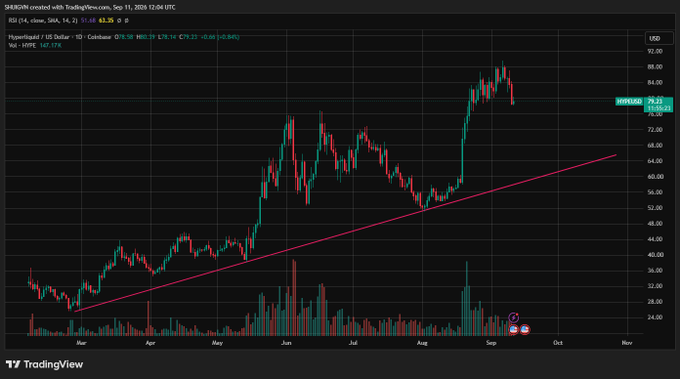Click the RSI (14, close, SMA, 14, 2) legend
Viewport: 680px width, 379px height.
click(x=43, y=20)
